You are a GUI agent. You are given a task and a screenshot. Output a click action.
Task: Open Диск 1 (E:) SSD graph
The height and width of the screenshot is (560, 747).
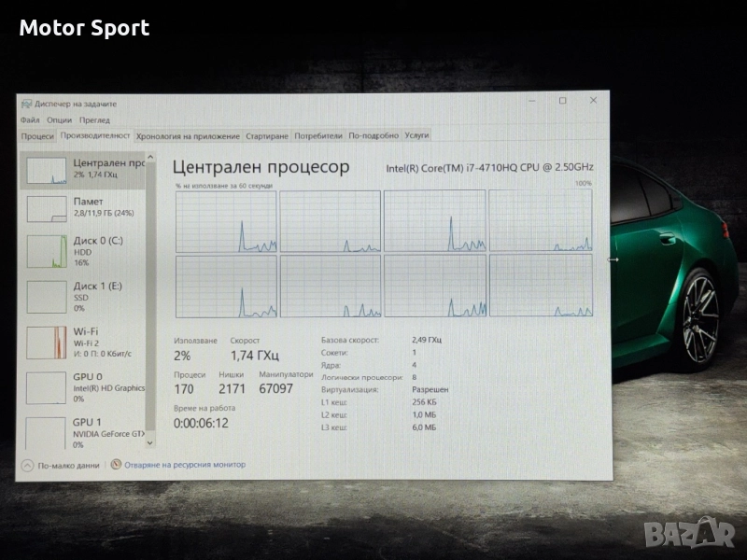point(47,297)
